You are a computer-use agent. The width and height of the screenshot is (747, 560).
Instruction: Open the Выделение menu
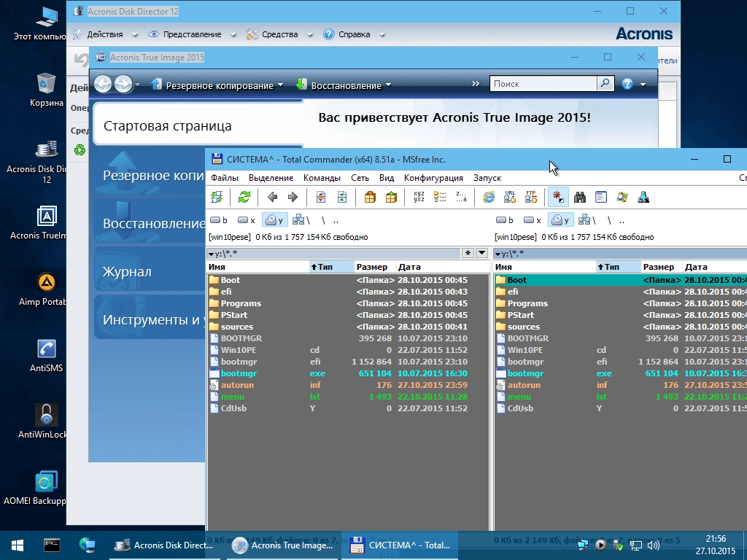point(271,178)
